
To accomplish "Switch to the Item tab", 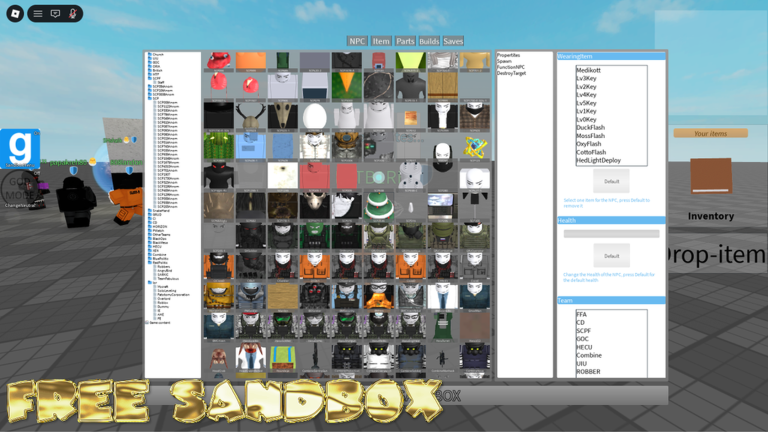I will pos(381,41).
